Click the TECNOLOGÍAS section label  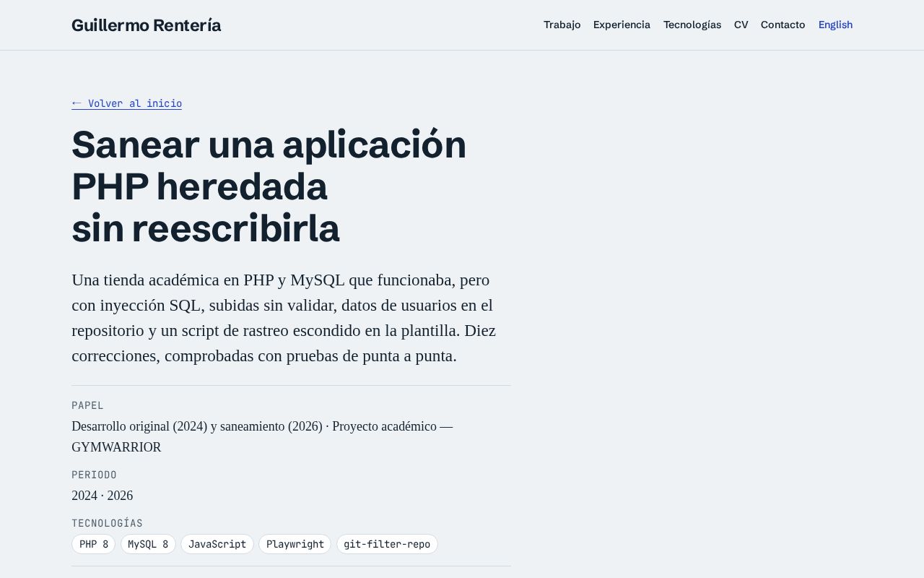(x=107, y=523)
